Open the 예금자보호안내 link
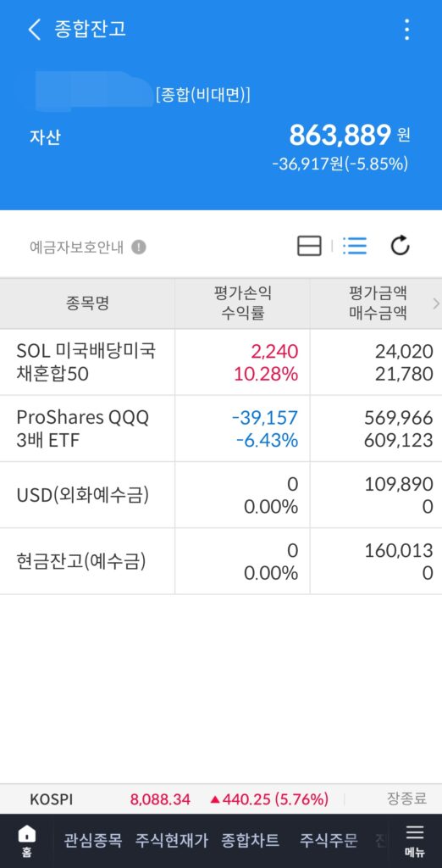 (76, 247)
